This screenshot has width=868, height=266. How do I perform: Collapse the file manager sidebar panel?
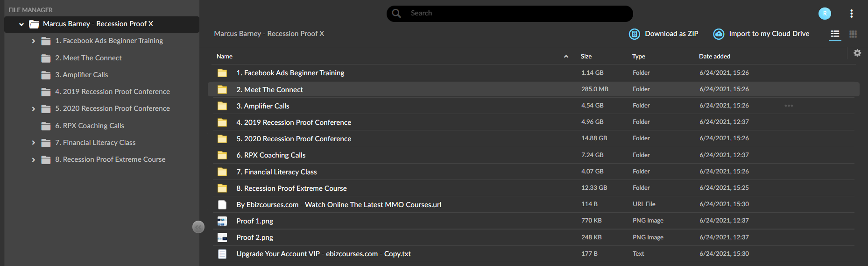[x=198, y=227]
